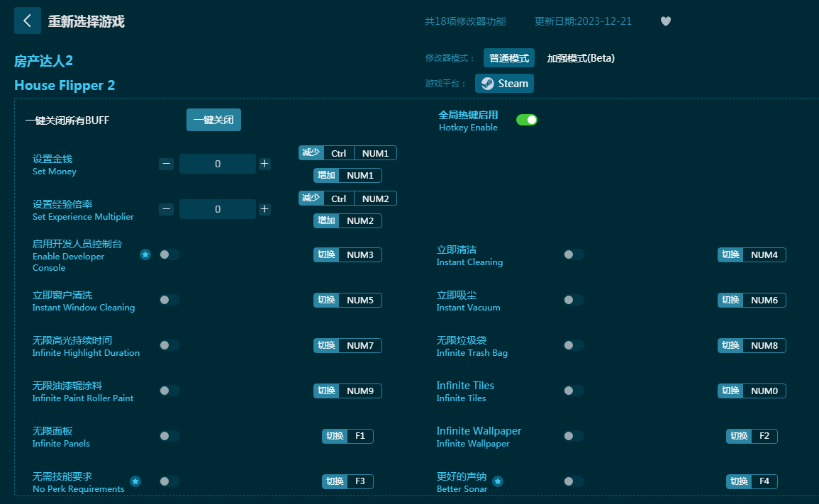
Task: Click the 切换 F4 hotkey button
Action: [752, 481]
